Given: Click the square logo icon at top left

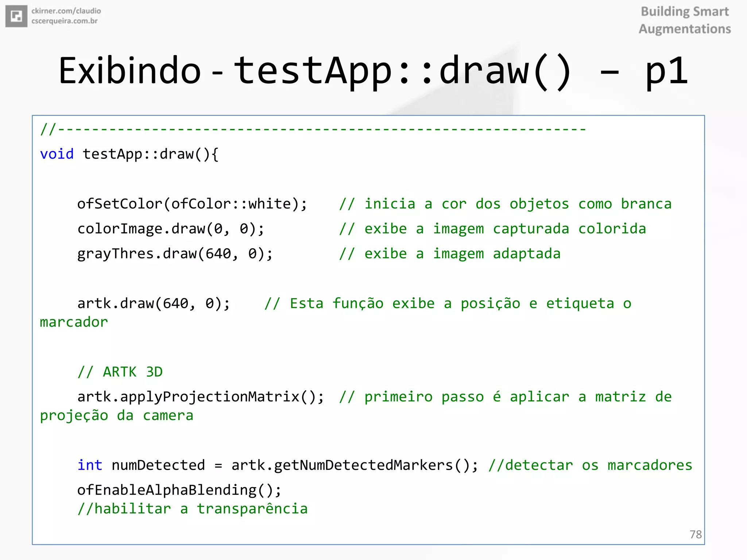Looking at the screenshot, I should point(16,16).
